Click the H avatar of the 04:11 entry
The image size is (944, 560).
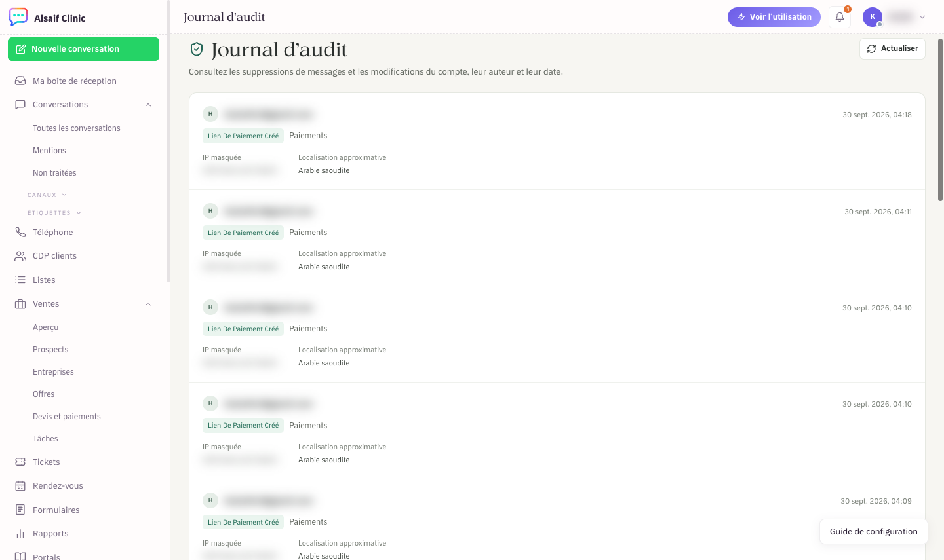tap(210, 211)
